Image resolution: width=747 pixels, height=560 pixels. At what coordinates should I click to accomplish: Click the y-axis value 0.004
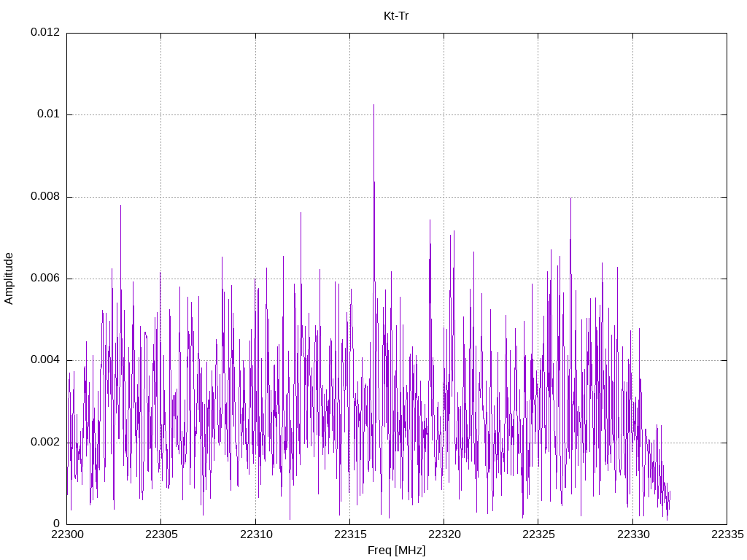click(x=45, y=360)
